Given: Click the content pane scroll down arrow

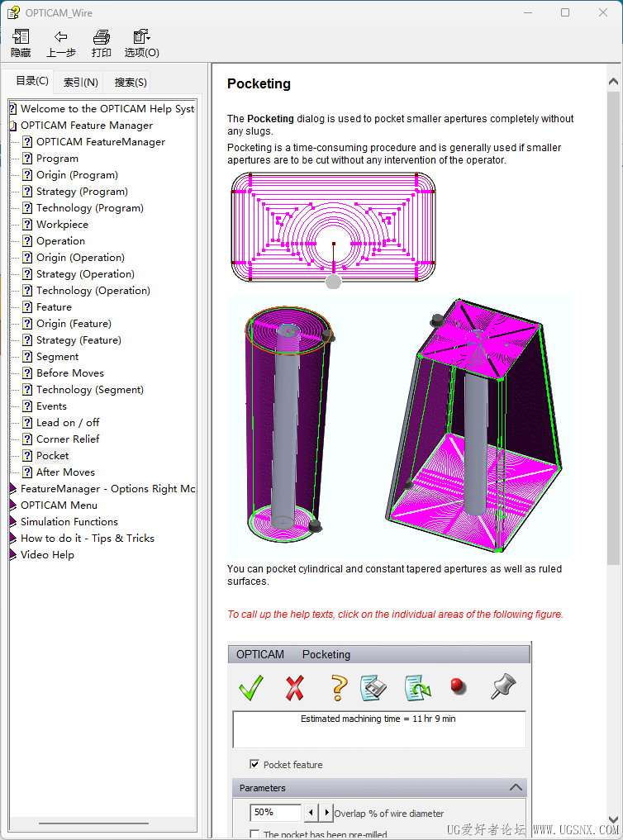Looking at the screenshot, I should coord(613,819).
